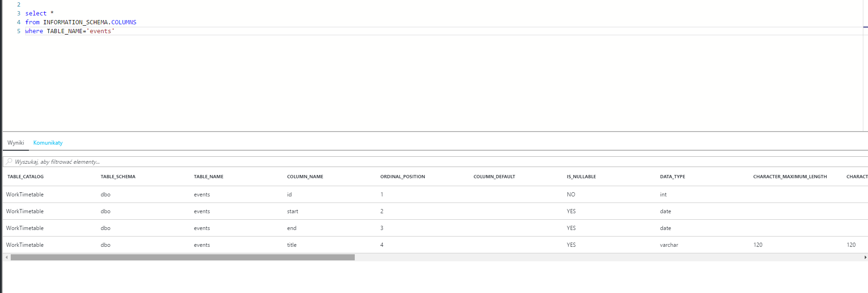Image resolution: width=868 pixels, height=293 pixels.
Task: Select the 'NO' value in IS_NULLABLE column
Action: pos(571,195)
